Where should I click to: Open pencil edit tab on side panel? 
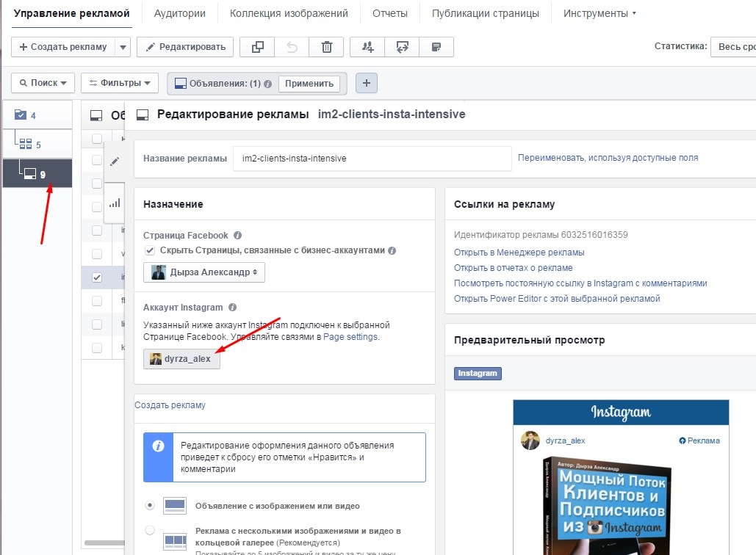pos(114,161)
